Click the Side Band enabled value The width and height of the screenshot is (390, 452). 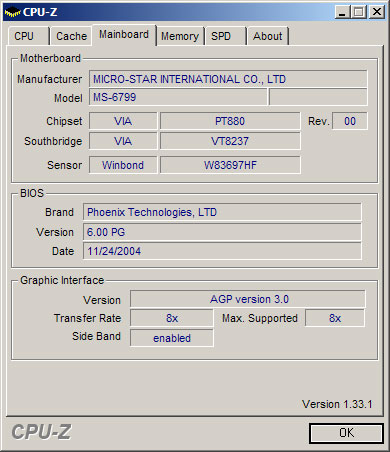pyautogui.click(x=172, y=338)
